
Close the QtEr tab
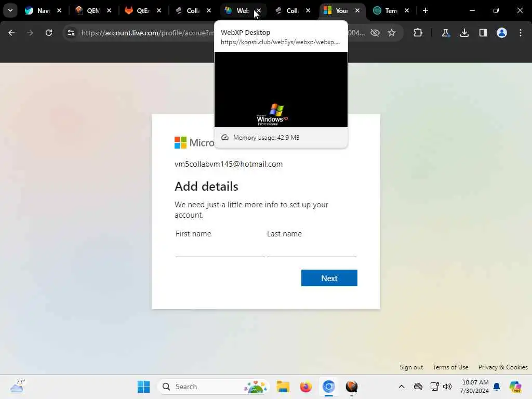pos(159,10)
